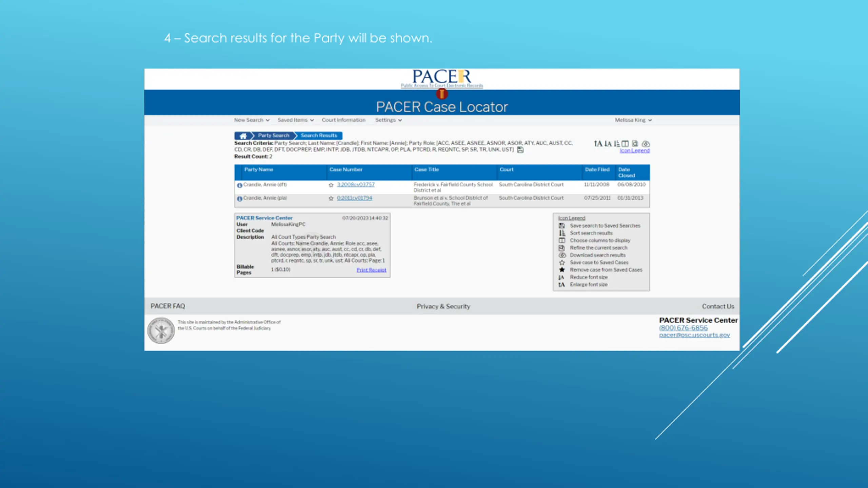Download search results via cloud icon

click(646, 144)
